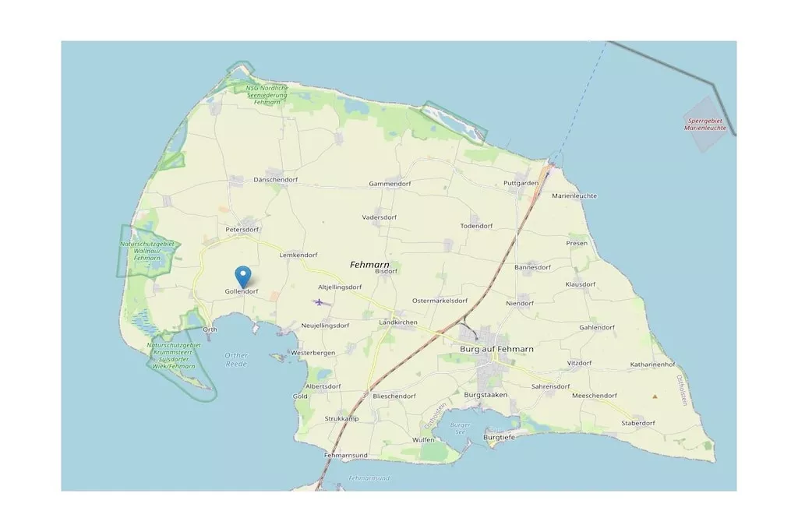798x532 pixels.
Task: Click the purple airplane airport icon
Action: 319,302
